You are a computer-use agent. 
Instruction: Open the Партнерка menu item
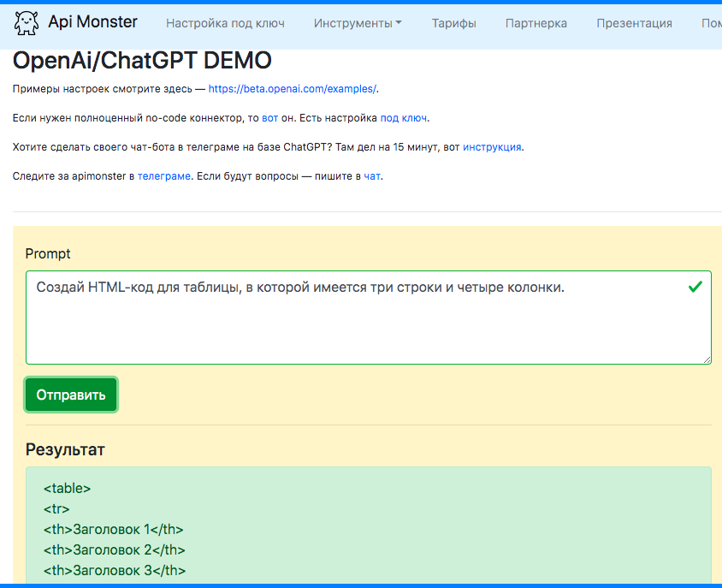click(536, 23)
